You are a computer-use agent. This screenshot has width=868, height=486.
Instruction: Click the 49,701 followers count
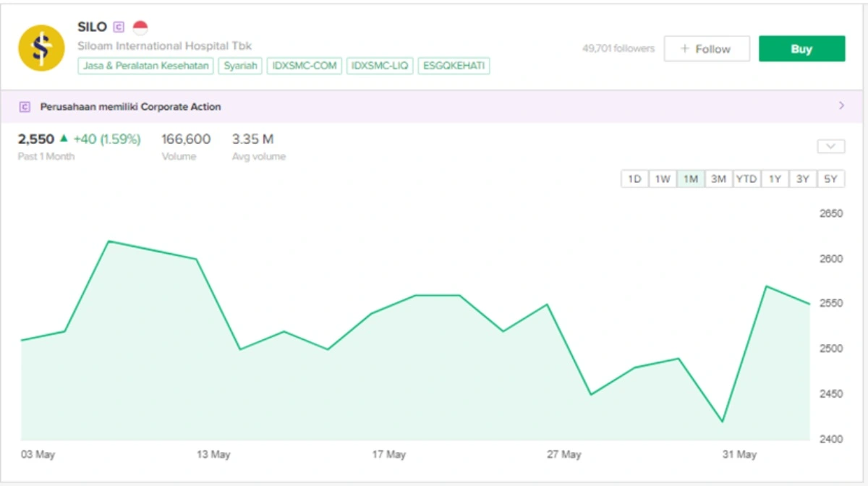tap(618, 48)
